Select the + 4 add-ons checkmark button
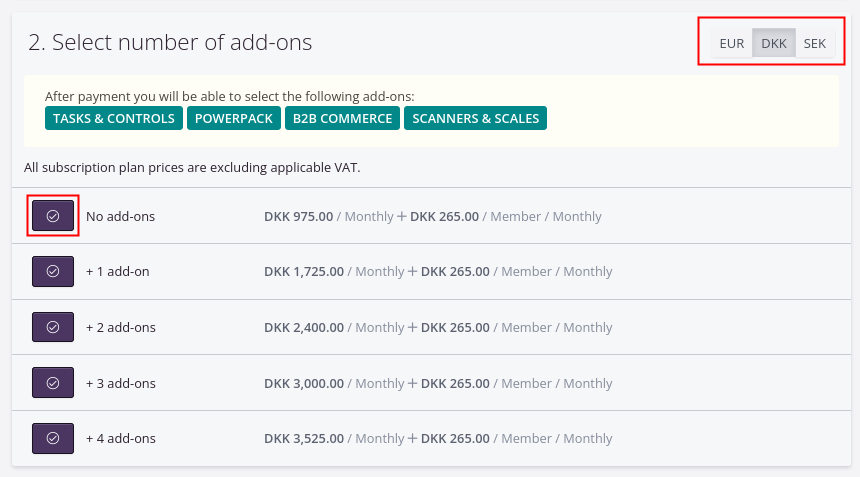Screen dimensions: 860x477 [x=53, y=438]
